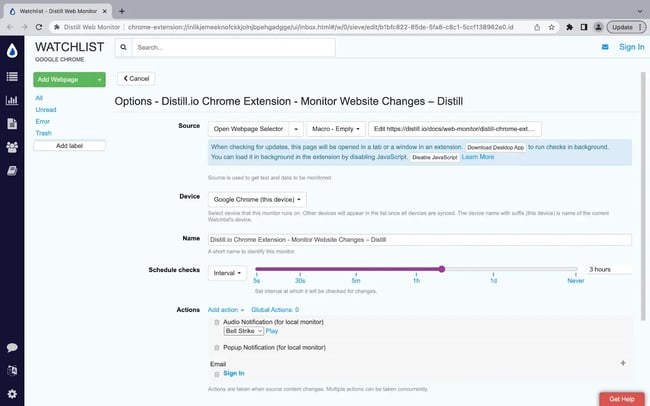Open the language translate icon in sidebar
Image resolution: width=650 pixels, height=406 pixels.
click(12, 370)
